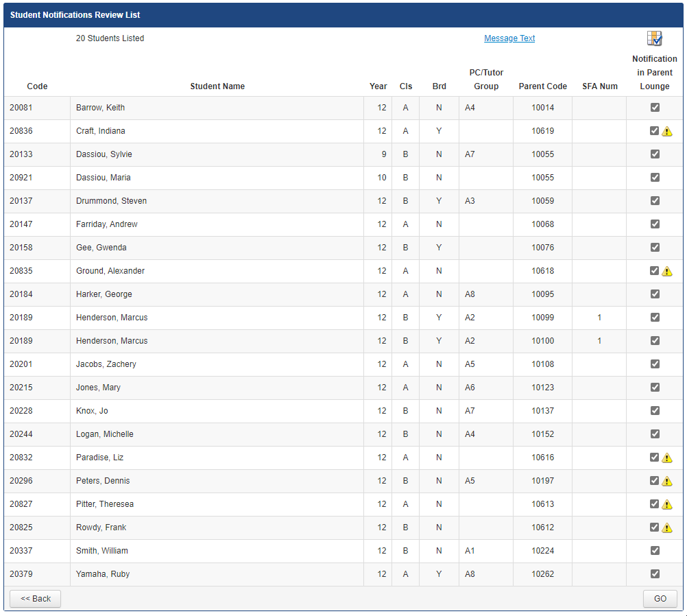Uncheck notification for Gee, Gwenda
The image size is (687, 616).
(655, 247)
